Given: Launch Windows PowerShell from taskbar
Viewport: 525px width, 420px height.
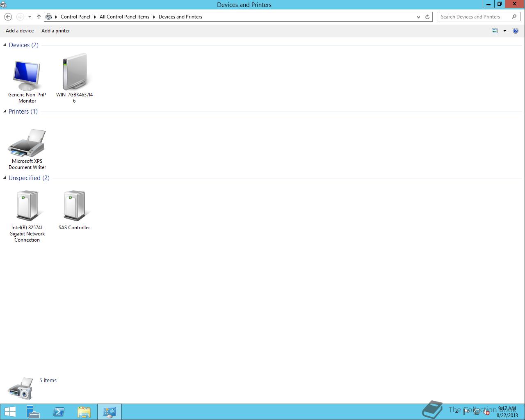Looking at the screenshot, I should (x=59, y=412).
